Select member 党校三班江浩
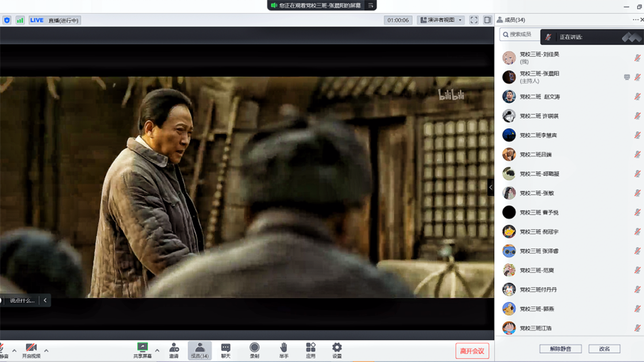The image size is (644, 362). 569,328
